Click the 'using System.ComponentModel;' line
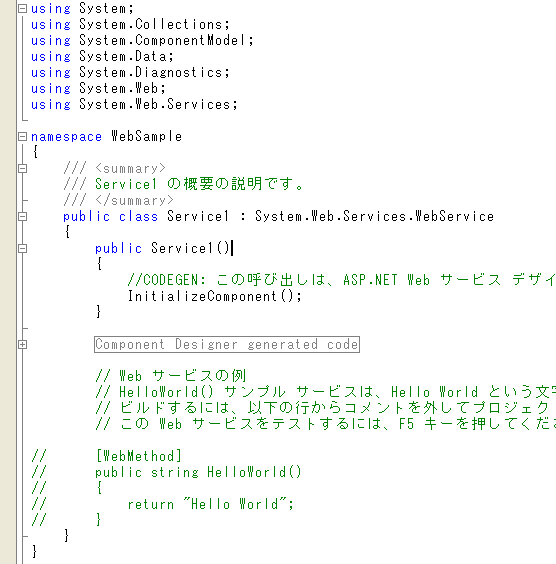The height and width of the screenshot is (564, 556). (x=142, y=40)
